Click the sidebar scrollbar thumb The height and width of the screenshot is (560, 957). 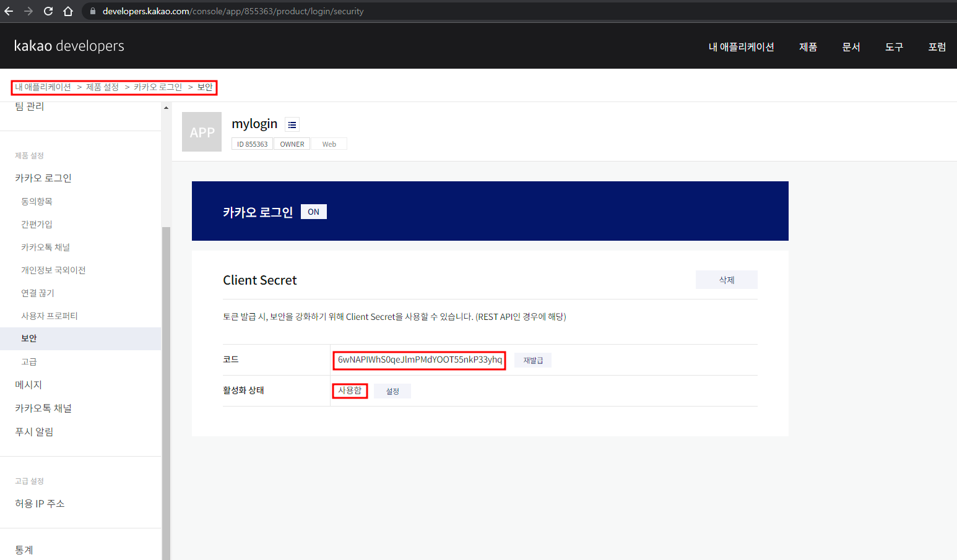pos(166,394)
